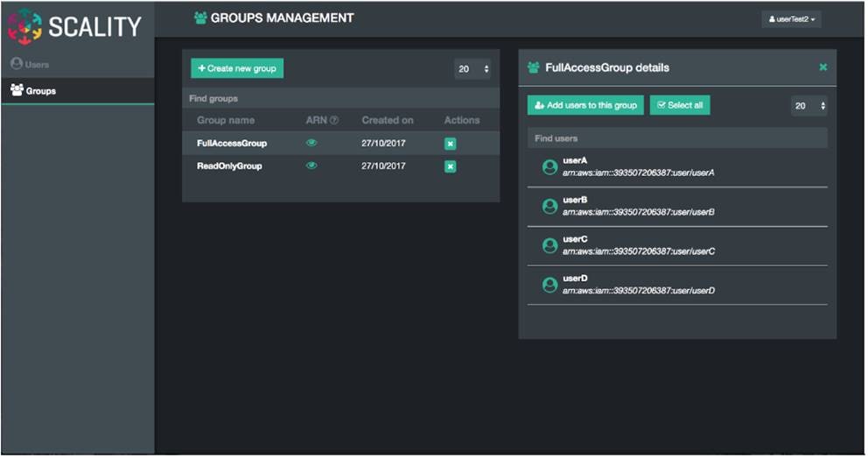868x458 pixels.
Task: Select FullAccessGroup row name
Action: coord(232,143)
